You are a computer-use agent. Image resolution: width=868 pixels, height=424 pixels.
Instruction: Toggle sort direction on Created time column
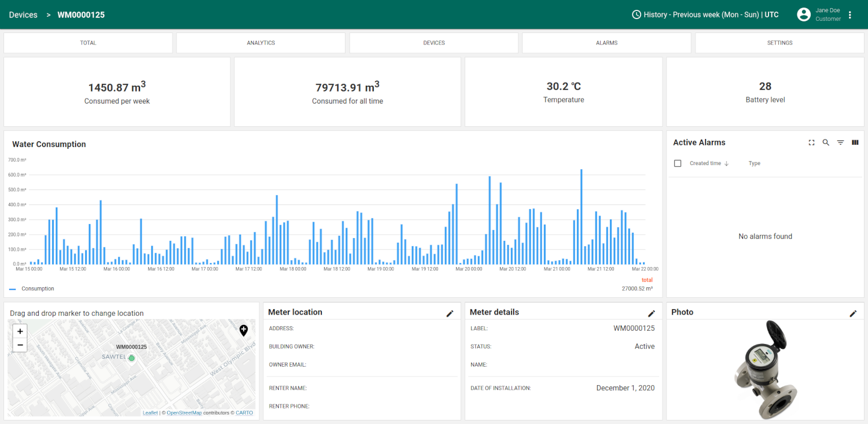728,163
